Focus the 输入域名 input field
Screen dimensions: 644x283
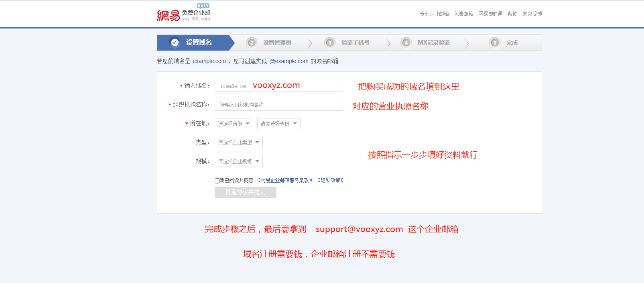tap(279, 86)
